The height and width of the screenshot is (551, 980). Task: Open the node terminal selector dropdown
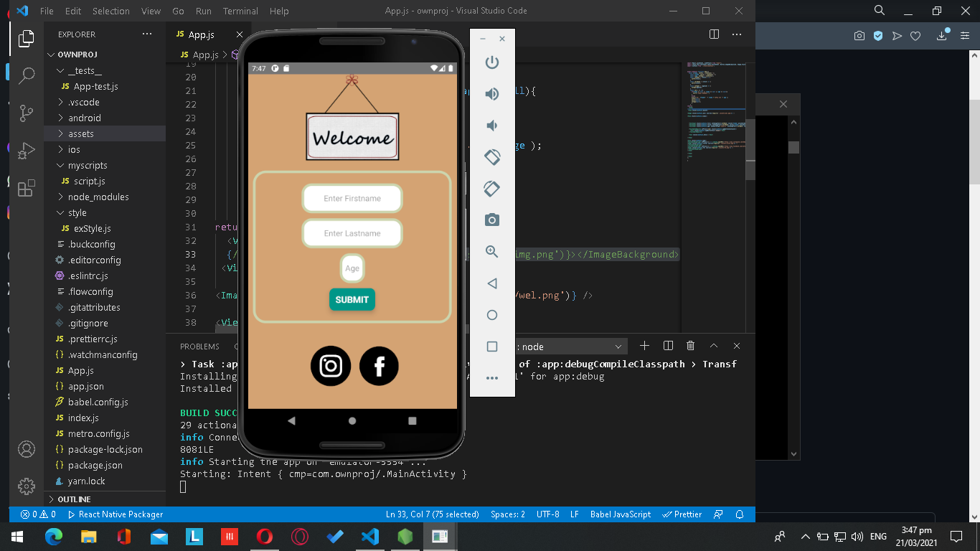[x=570, y=347]
